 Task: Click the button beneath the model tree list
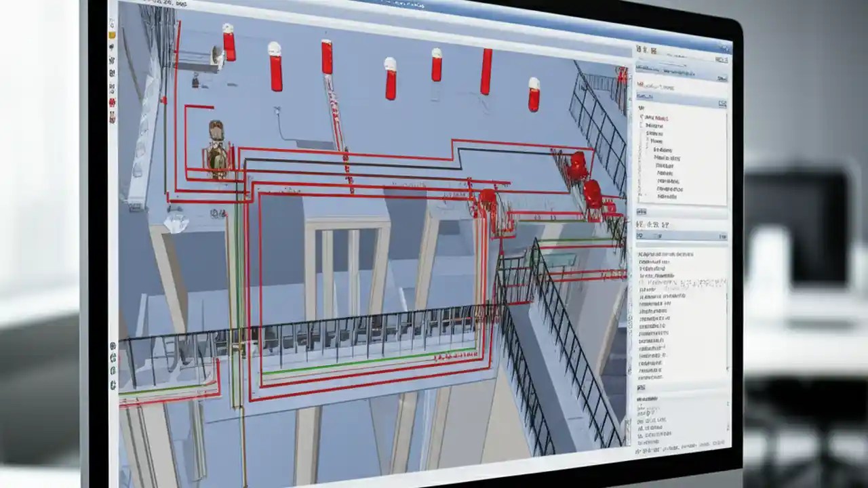coord(642,212)
